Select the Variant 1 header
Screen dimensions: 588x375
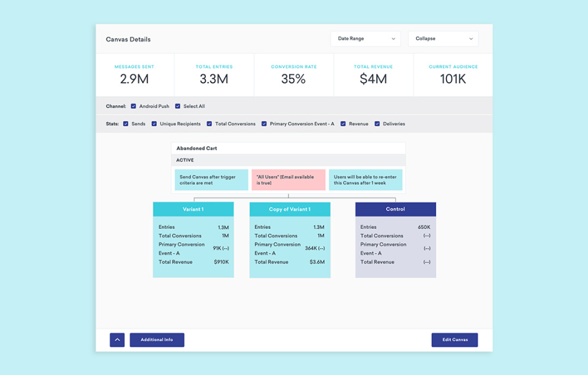[193, 209]
